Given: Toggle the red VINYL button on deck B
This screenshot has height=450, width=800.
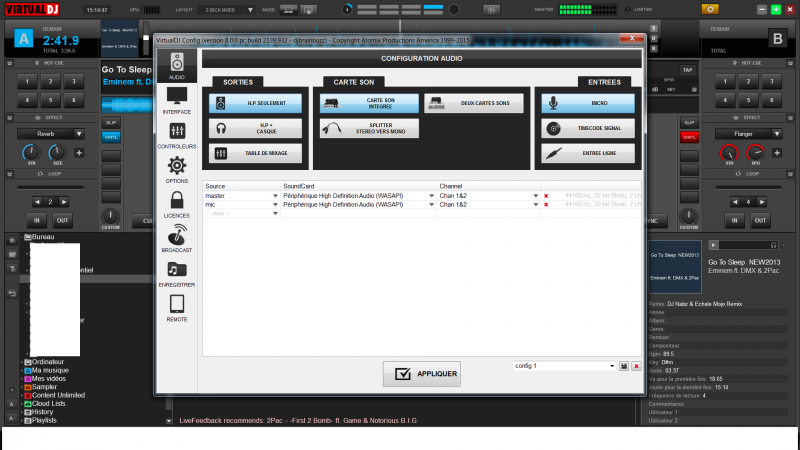Looking at the screenshot, I should tap(689, 137).
